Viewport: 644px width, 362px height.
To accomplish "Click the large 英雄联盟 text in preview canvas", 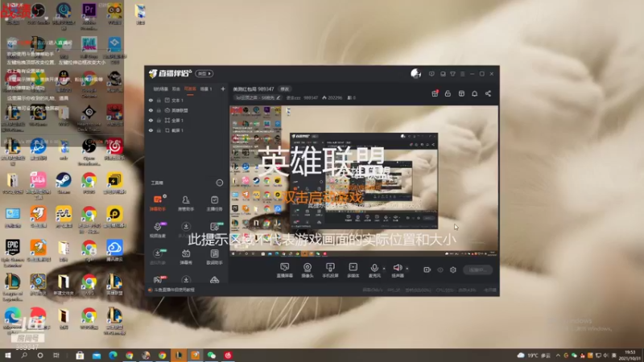I will (x=321, y=160).
